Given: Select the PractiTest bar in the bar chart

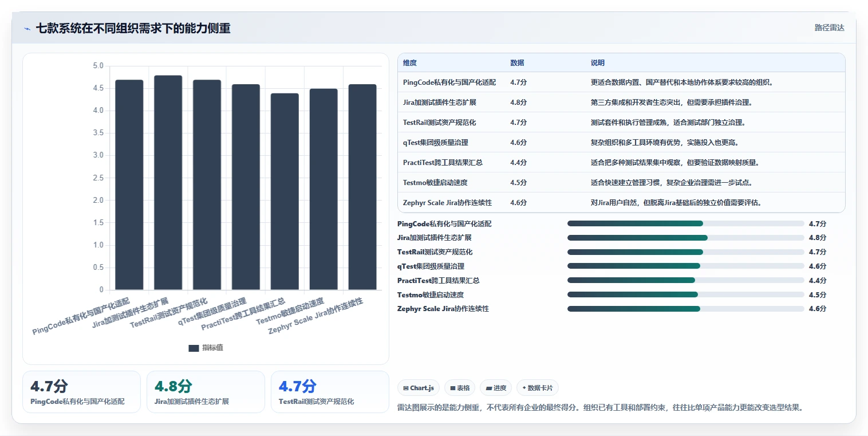Looking at the screenshot, I should click(285, 191).
